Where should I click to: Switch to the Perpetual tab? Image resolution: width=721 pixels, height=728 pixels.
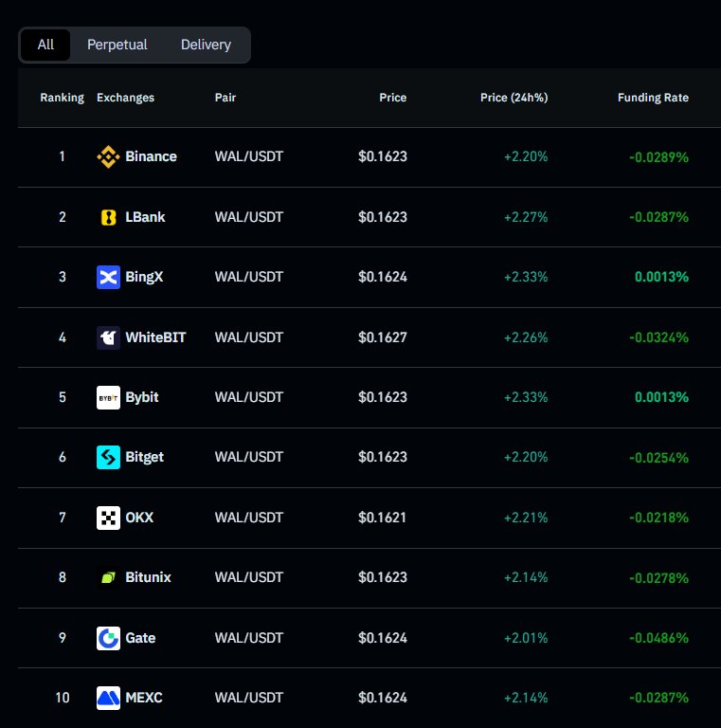117,45
